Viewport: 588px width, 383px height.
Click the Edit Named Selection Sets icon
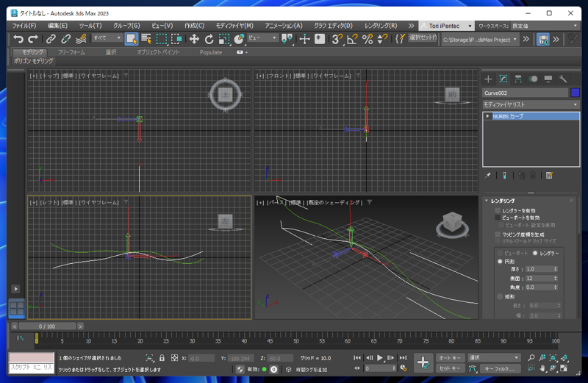click(x=400, y=39)
